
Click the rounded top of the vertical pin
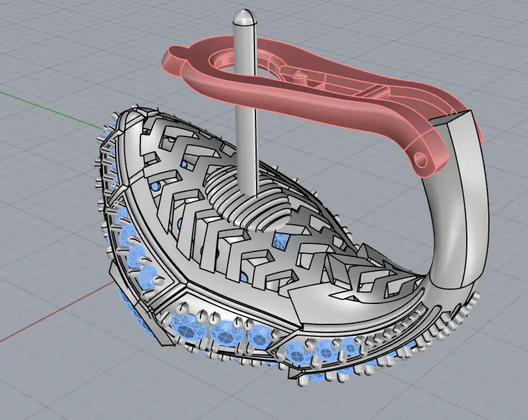tap(243, 17)
